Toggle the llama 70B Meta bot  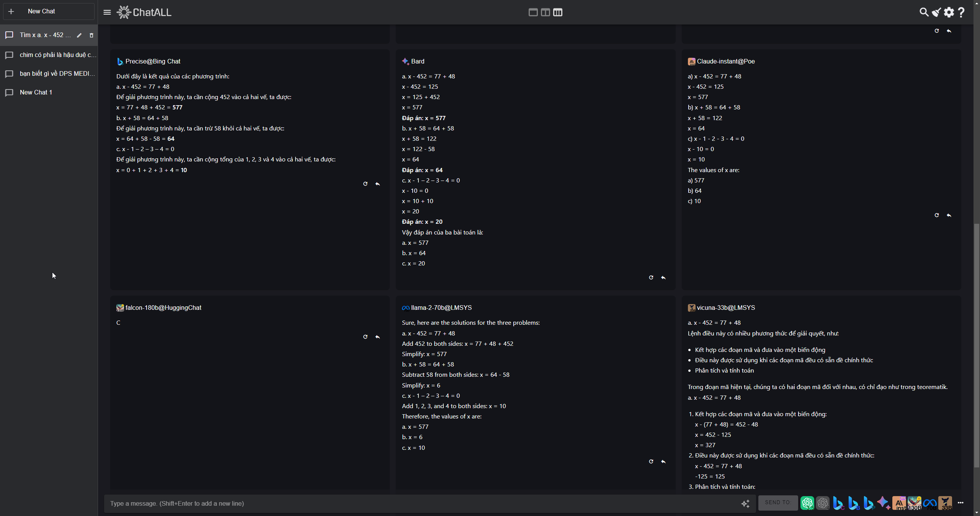pyautogui.click(x=930, y=503)
